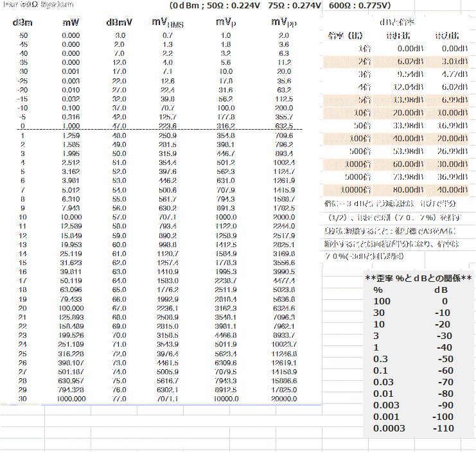Select the '75Ω : 0.274V' reference text
This screenshot has width=476, height=452.
[294, 6]
